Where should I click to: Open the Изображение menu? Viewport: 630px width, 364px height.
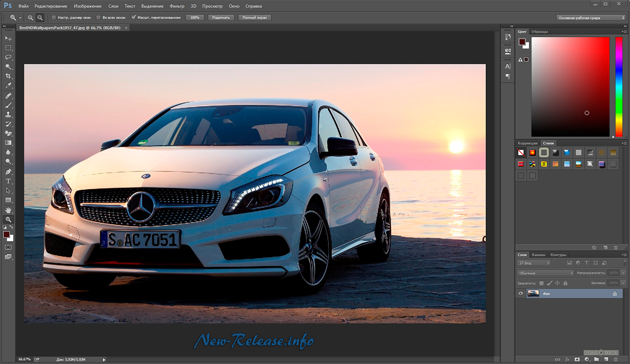tap(88, 6)
